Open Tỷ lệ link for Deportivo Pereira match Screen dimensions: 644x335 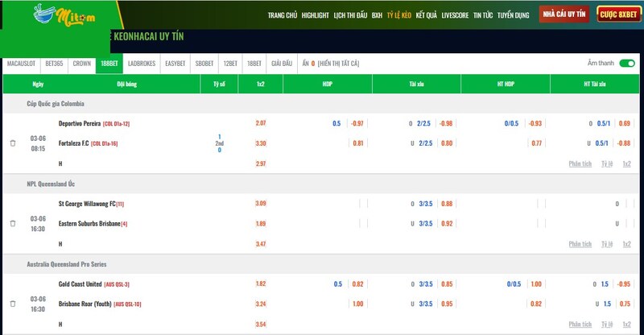click(607, 163)
